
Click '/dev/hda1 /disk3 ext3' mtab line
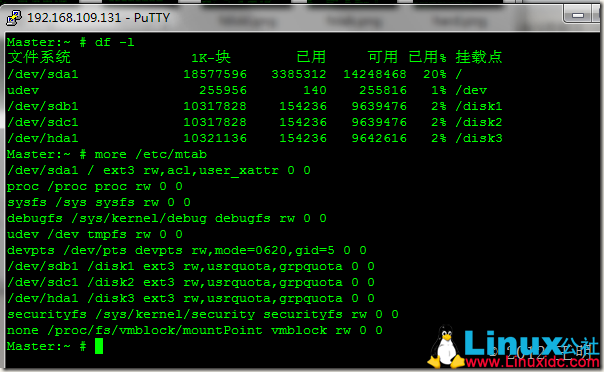(x=191, y=298)
